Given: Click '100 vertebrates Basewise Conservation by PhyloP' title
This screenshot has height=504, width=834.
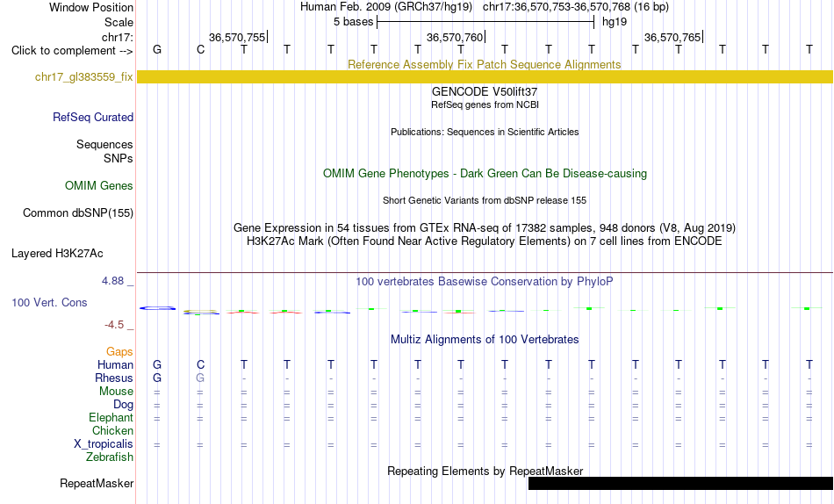Looking at the screenshot, I should 485,282.
